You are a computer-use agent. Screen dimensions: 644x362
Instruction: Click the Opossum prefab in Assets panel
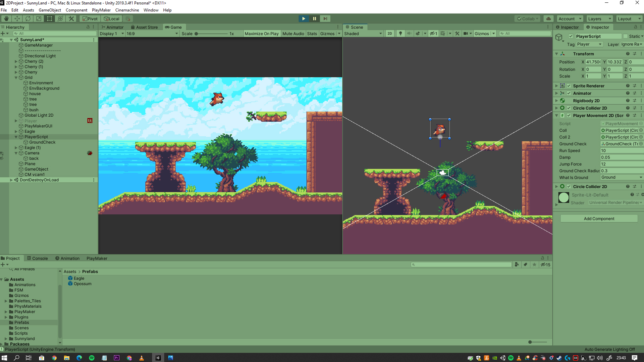(x=83, y=283)
